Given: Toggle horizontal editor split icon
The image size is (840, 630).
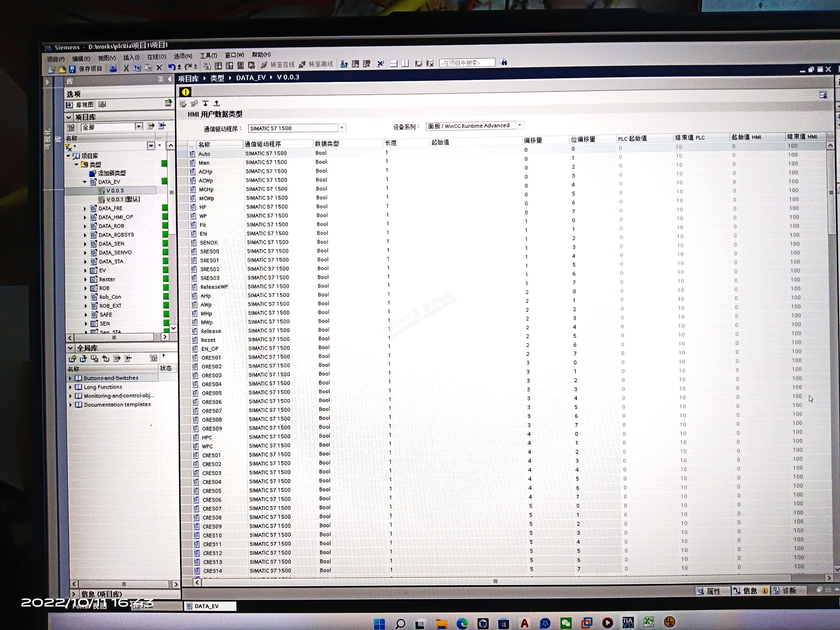Looking at the screenshot, I should click(x=394, y=64).
